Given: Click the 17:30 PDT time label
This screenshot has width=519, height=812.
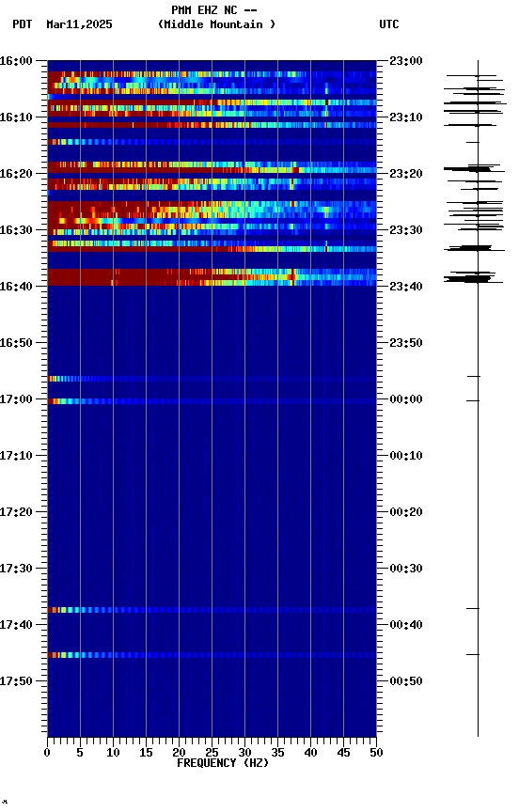Looking at the screenshot, I should (16, 569).
